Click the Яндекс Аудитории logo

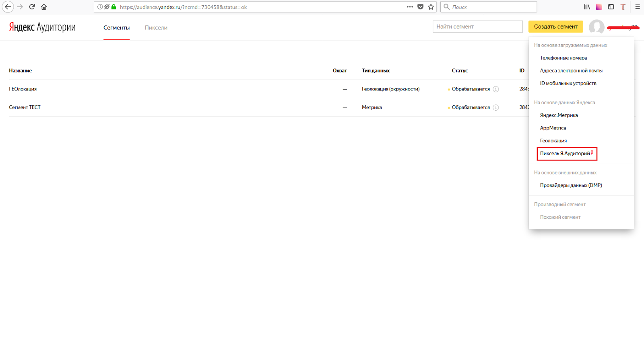pos(42,27)
